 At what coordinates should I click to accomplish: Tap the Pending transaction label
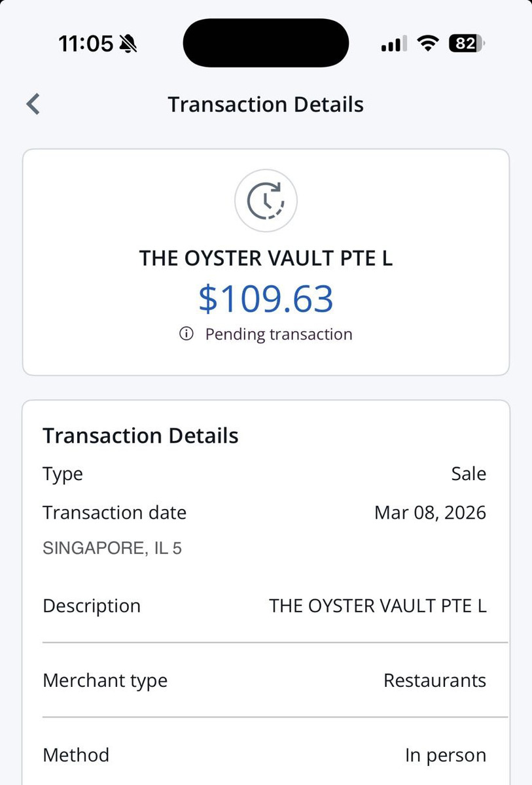tap(279, 334)
